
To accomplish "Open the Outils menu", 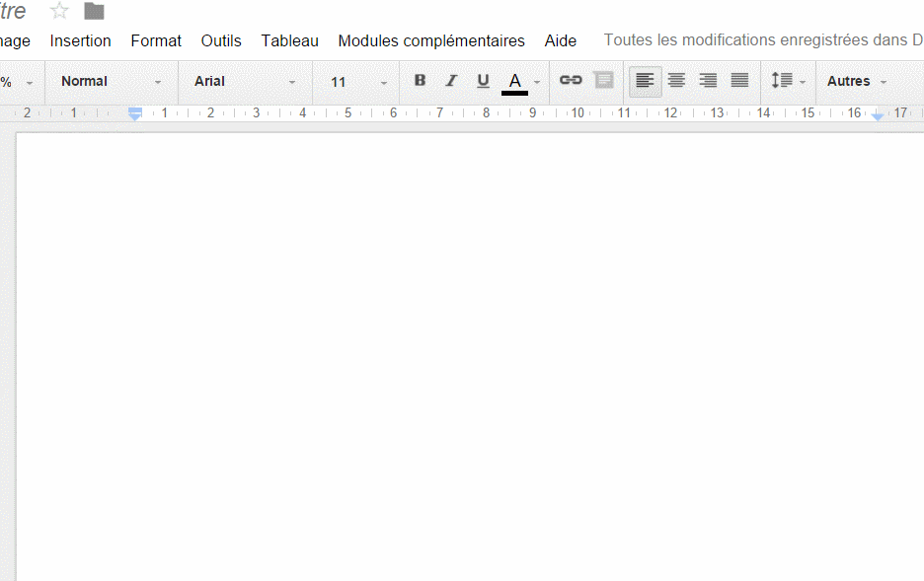I will 221,40.
